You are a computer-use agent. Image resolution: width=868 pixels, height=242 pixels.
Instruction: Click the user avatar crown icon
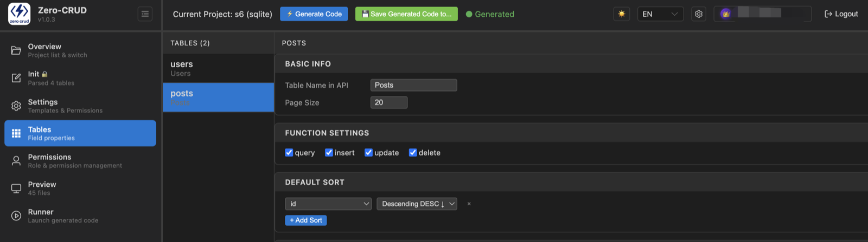(726, 14)
